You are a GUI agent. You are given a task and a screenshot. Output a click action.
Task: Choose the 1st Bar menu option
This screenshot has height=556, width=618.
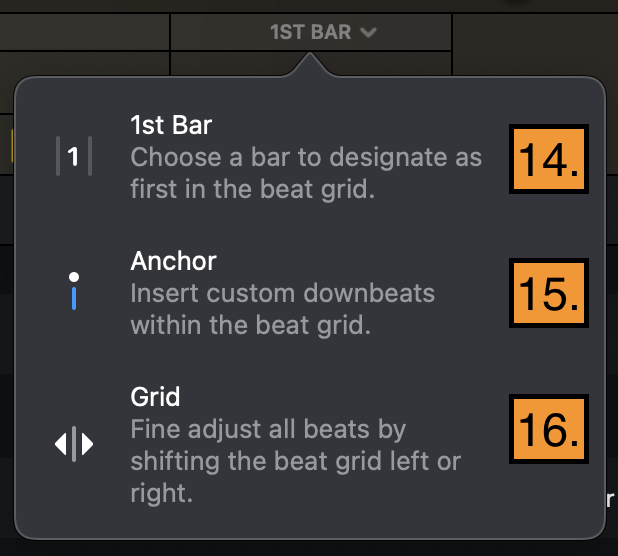click(268, 158)
